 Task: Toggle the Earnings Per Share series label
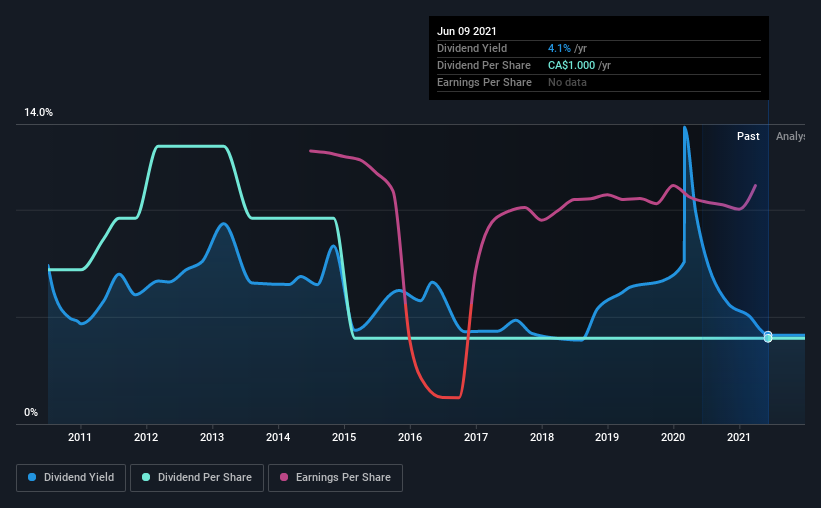(x=342, y=478)
